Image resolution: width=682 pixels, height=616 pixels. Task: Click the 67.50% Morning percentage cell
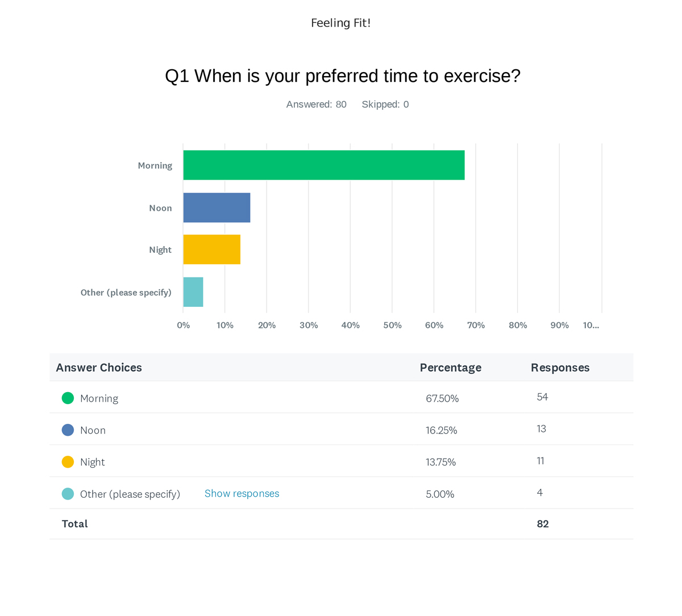[442, 398]
